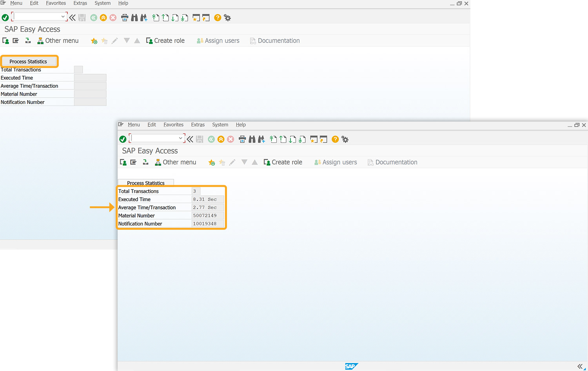This screenshot has height=371, width=588.
Task: Open the System menu in background window
Action: pyautogui.click(x=102, y=3)
